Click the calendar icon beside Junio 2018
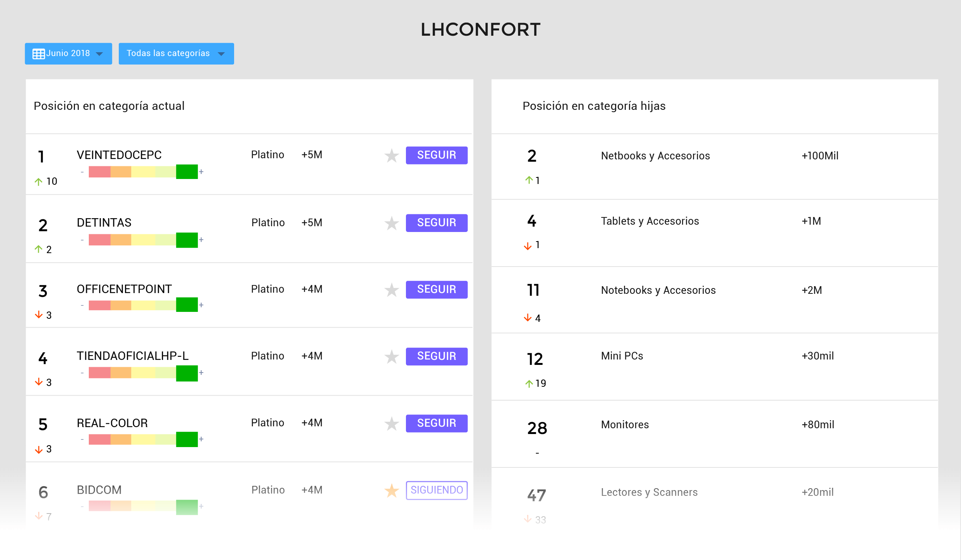 (x=39, y=54)
